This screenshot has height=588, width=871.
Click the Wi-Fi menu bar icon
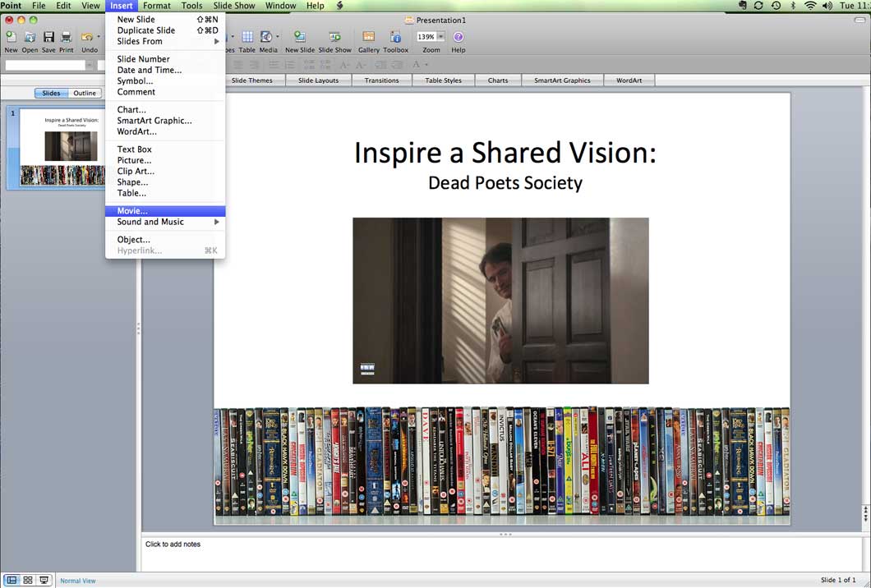click(810, 6)
